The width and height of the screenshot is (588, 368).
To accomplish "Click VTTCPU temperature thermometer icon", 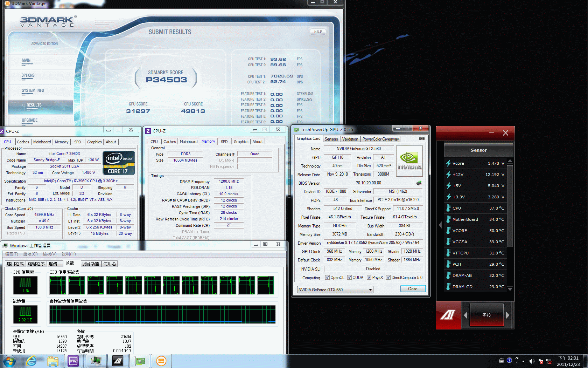I will point(448,253).
